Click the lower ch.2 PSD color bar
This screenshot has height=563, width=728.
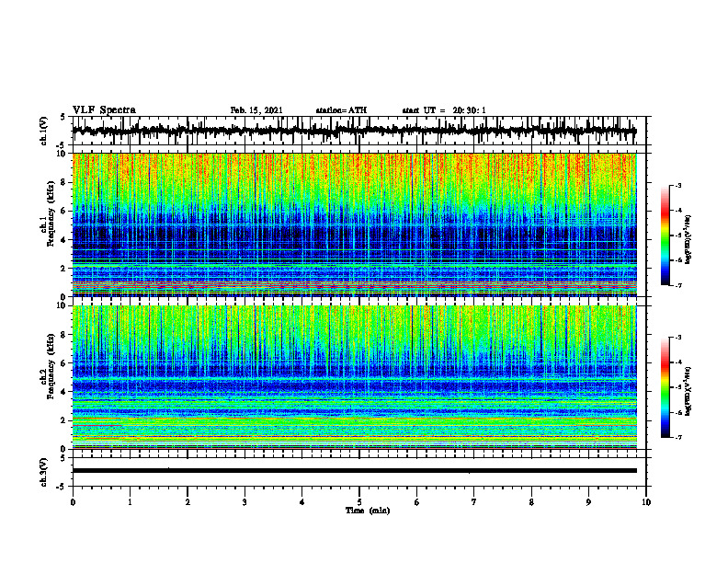pos(665,387)
